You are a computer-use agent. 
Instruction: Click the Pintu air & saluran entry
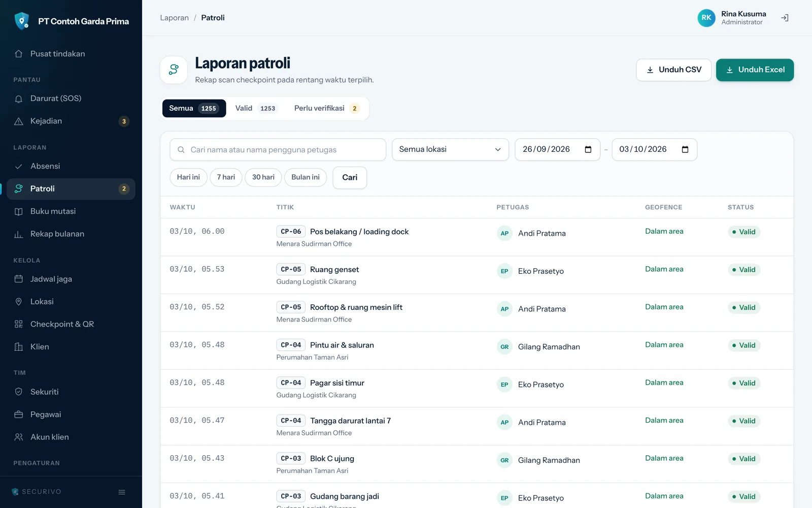point(342,345)
